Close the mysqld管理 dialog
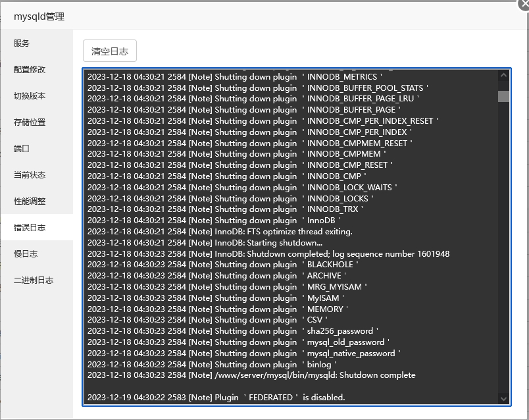 click(524, 4)
